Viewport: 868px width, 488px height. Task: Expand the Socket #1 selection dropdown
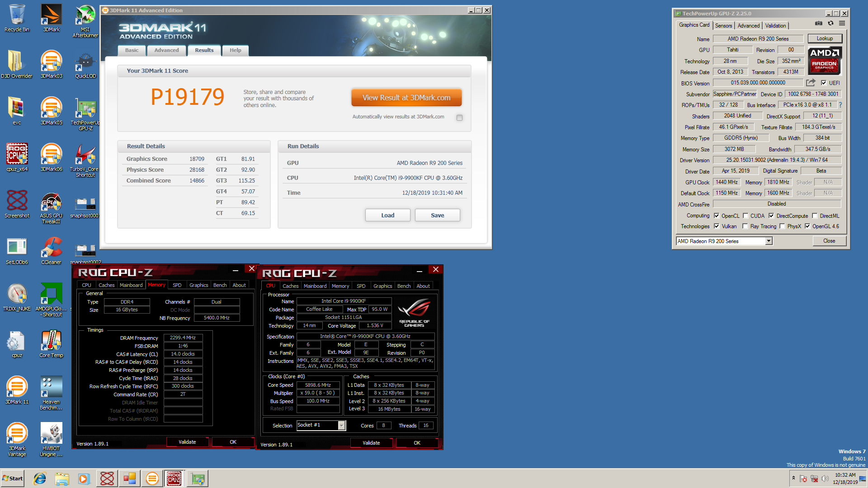tap(342, 425)
